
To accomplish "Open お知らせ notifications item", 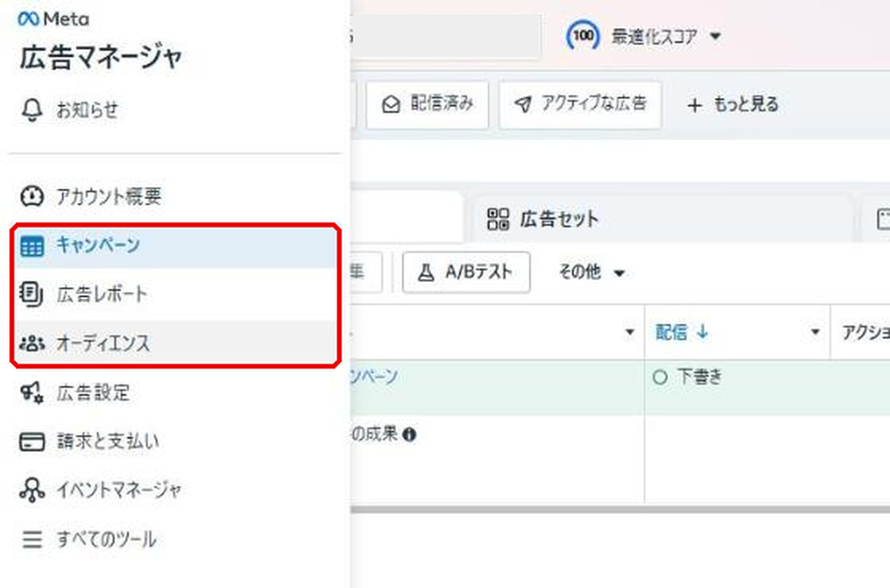I will 176,110.
